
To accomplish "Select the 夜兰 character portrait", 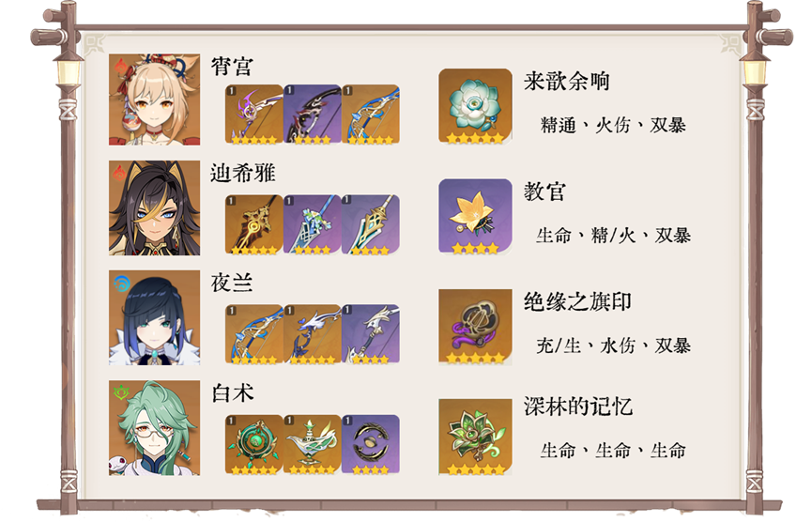I will coord(154,318).
